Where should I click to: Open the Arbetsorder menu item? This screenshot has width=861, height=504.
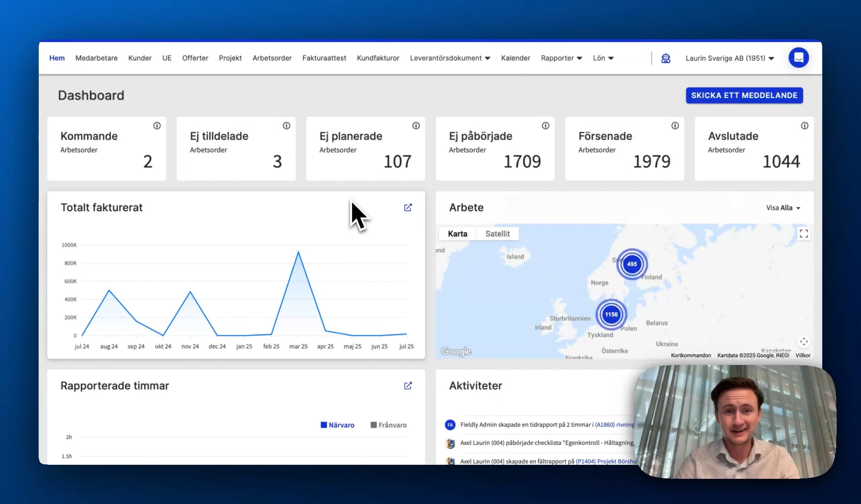coord(272,58)
